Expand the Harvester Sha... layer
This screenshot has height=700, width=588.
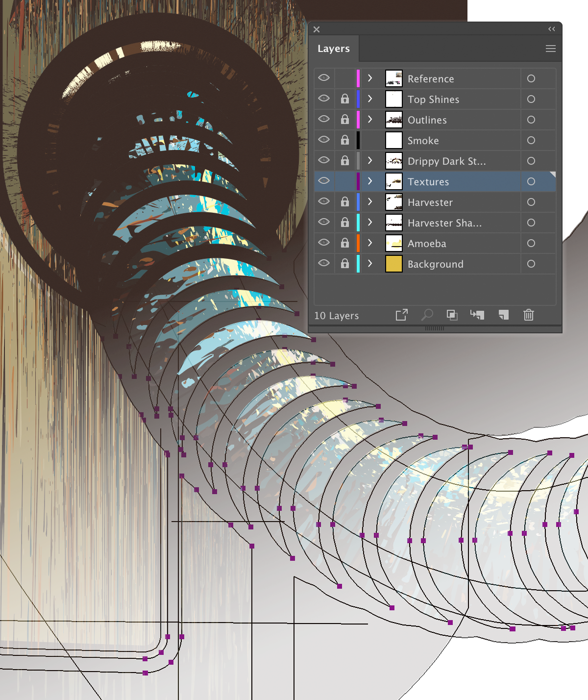coord(370,222)
